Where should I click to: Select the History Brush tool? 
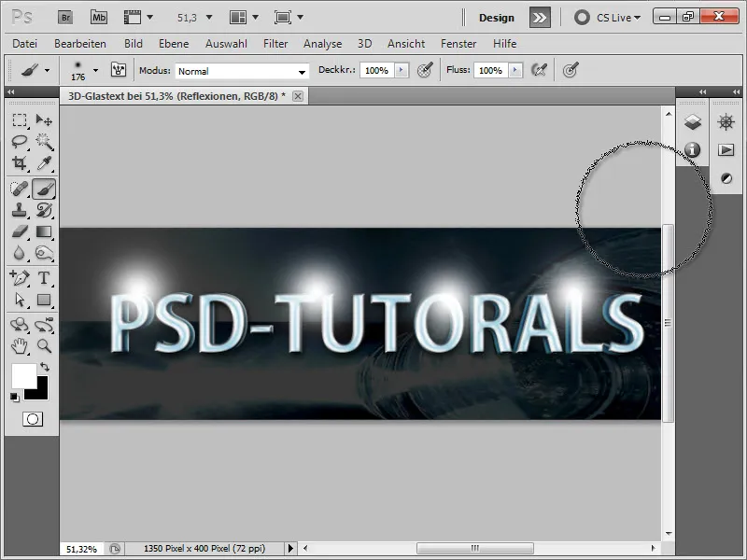coord(44,210)
